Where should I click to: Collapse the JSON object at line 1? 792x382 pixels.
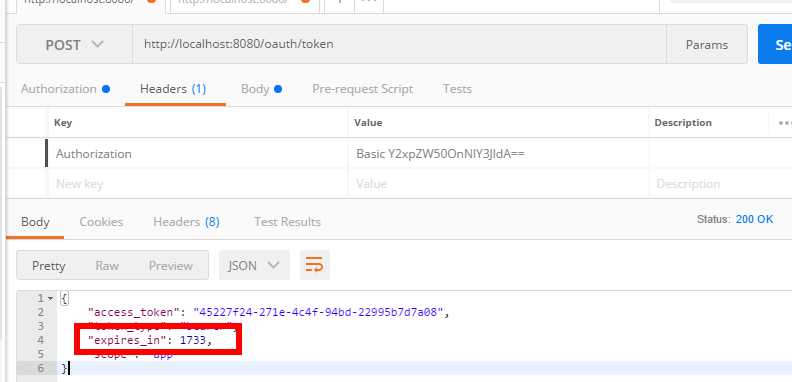[x=50, y=298]
